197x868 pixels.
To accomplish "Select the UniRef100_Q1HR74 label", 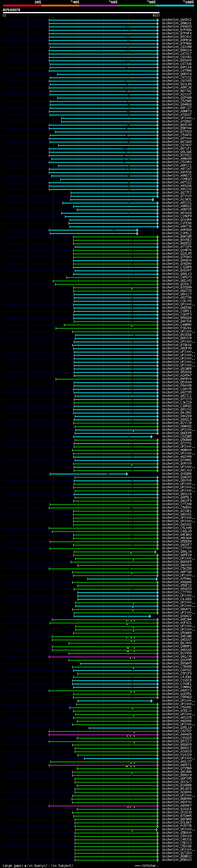I will (x=177, y=250).
